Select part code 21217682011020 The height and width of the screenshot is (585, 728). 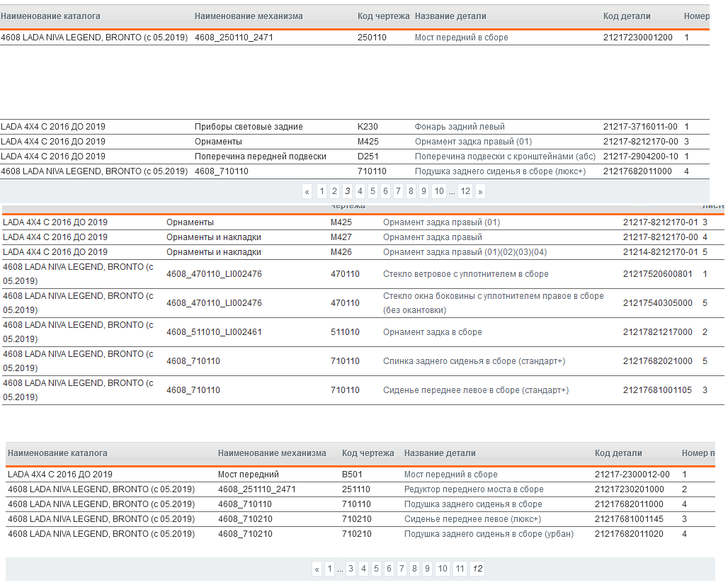coord(629,534)
